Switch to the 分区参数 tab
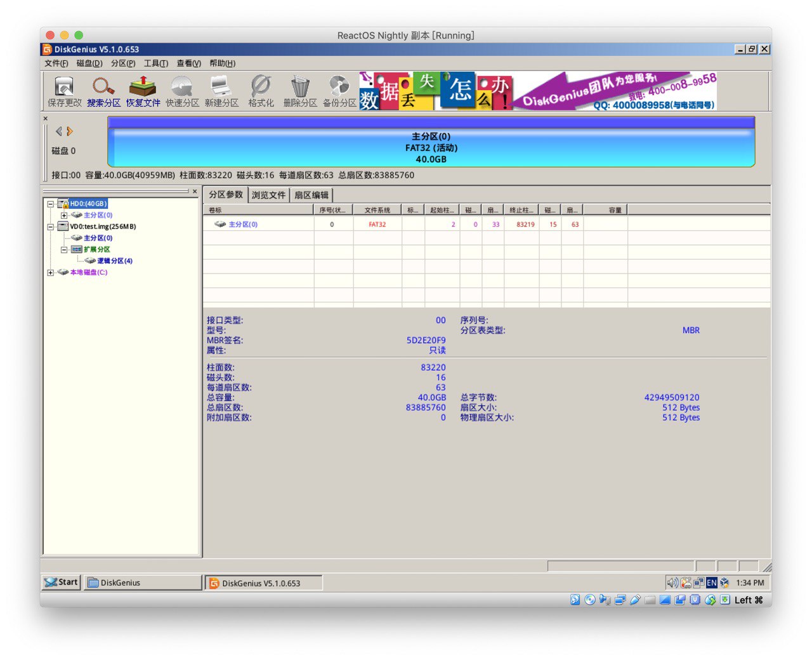Screen dimensions: 812x660 pos(226,195)
